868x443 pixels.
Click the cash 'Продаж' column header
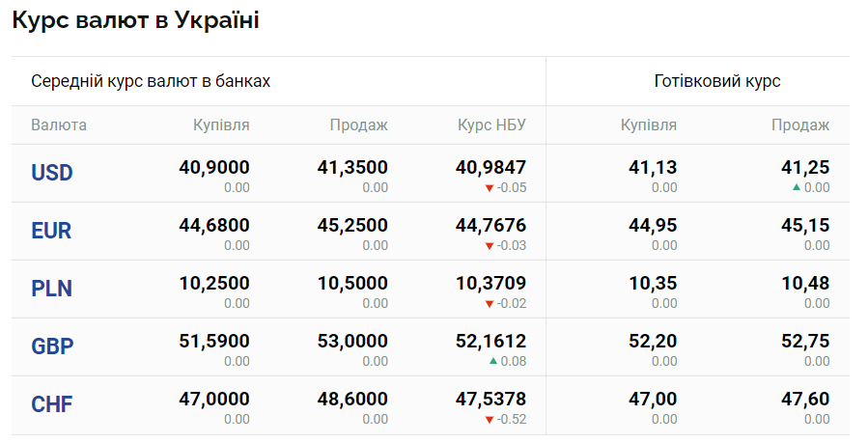[800, 125]
